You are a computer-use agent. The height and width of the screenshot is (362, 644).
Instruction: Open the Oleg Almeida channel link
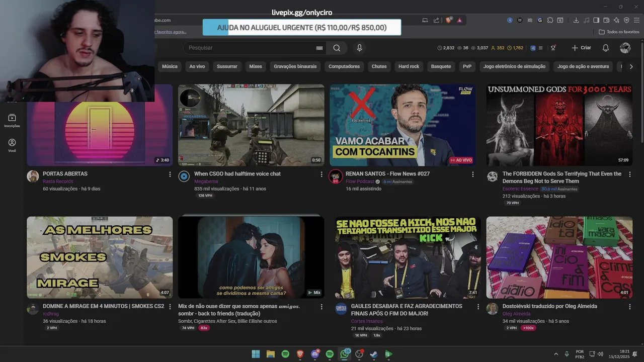point(517,314)
